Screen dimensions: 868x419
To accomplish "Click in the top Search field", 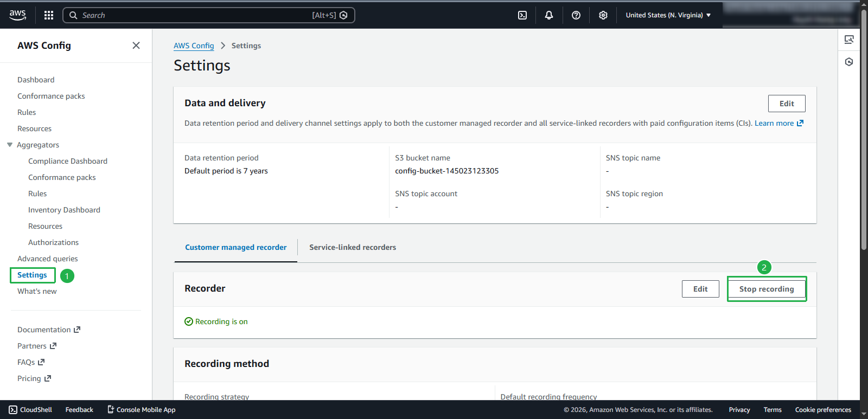I will [195, 15].
